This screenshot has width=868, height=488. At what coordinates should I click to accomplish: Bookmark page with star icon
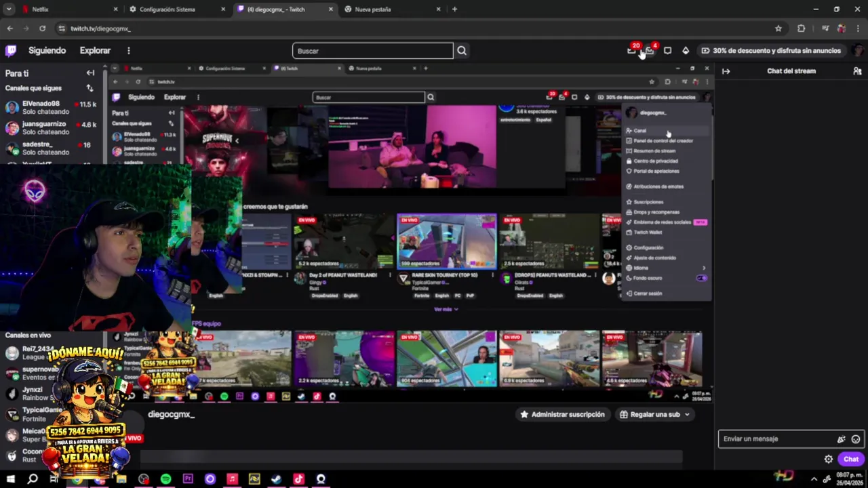pos(778,28)
